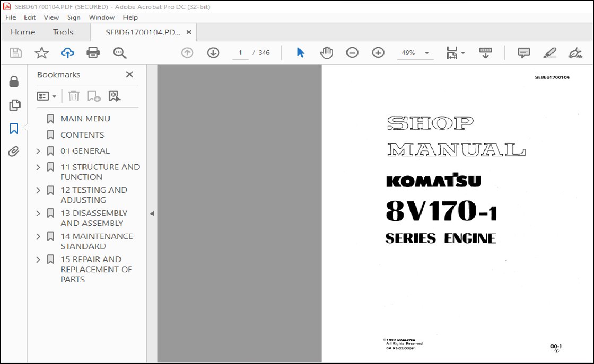This screenshot has height=364, width=594.
Task: Expand 01 GENERAL bookmark
Action: [x=38, y=151]
